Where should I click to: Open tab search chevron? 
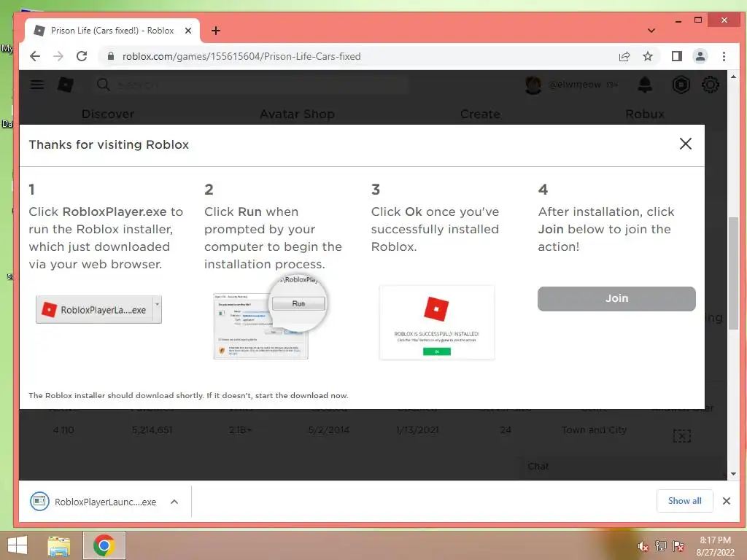pyautogui.click(x=651, y=31)
